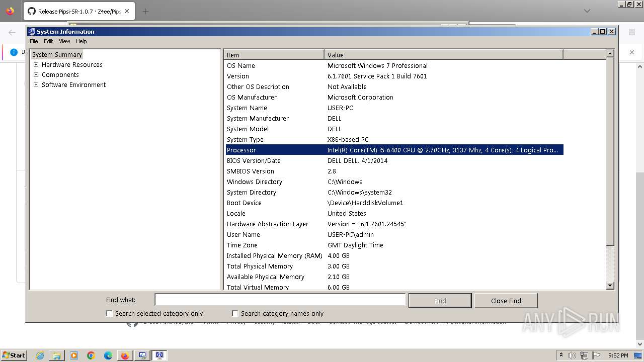Screen dimensions: 644x362
Task: Enable Search category names only
Action: [x=235, y=313]
